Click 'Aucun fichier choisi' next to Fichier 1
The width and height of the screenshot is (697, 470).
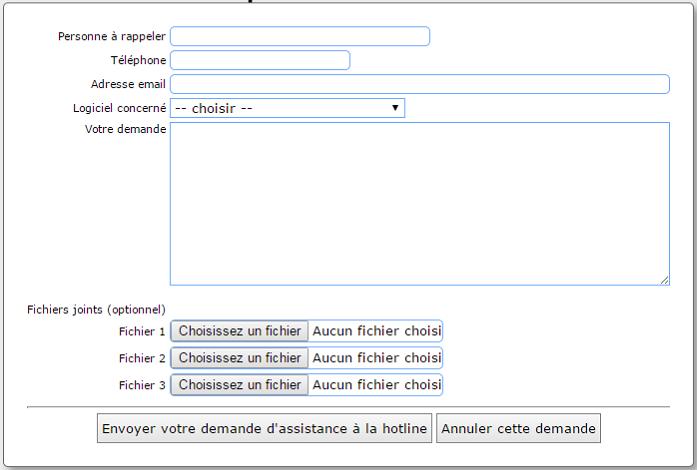point(376,331)
